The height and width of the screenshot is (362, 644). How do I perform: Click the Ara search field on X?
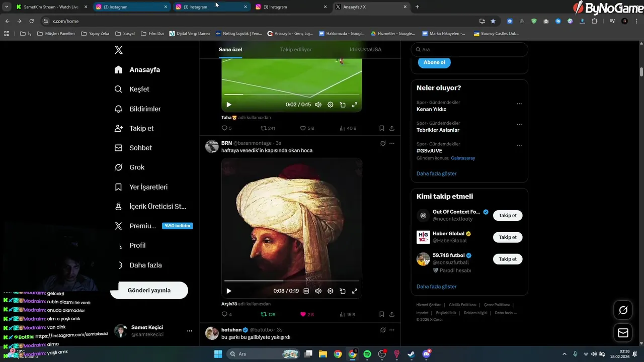[x=469, y=50]
